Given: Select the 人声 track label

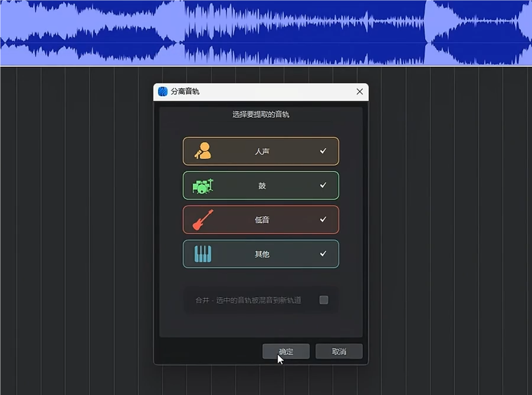Looking at the screenshot, I should pos(262,152).
